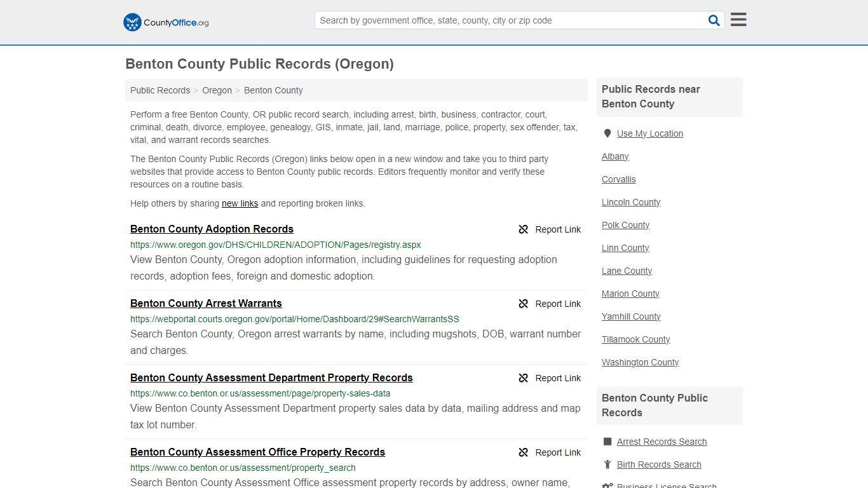Open Albany public records
Viewport: 868px width, 488px height.
[x=615, y=156]
